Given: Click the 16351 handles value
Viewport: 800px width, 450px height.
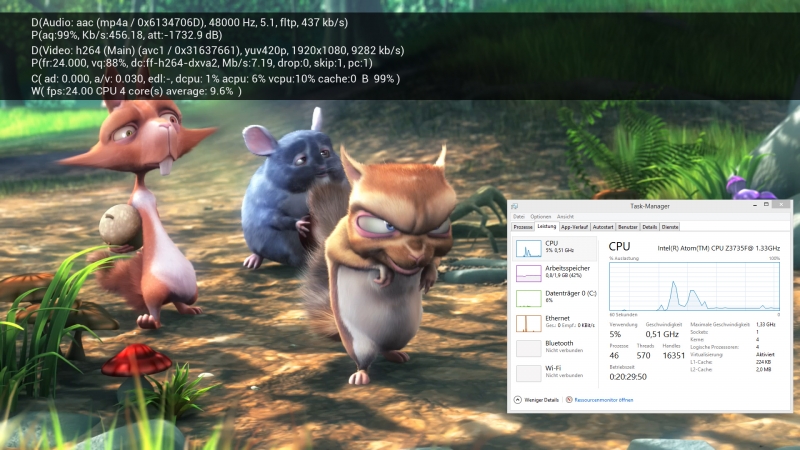Looking at the screenshot, I should click(673, 356).
